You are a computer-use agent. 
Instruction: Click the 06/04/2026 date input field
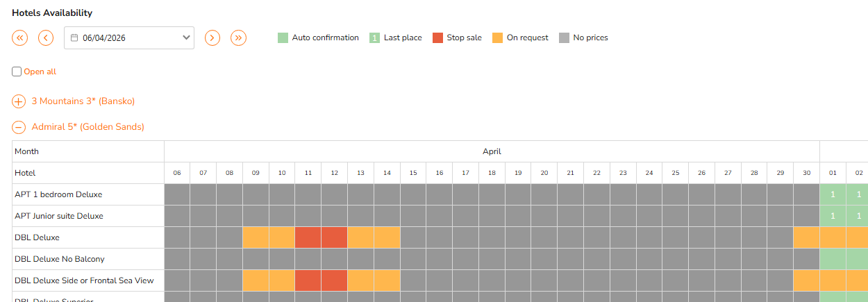tap(128, 38)
